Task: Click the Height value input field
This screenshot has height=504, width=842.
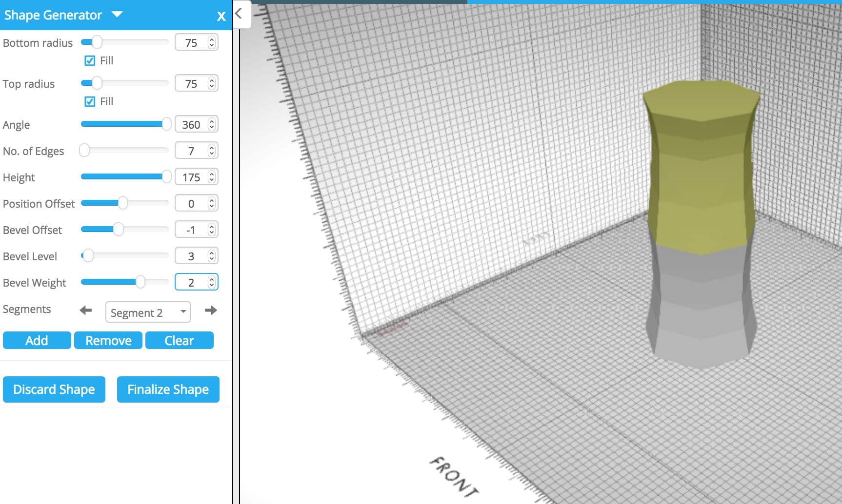Action: [x=191, y=177]
